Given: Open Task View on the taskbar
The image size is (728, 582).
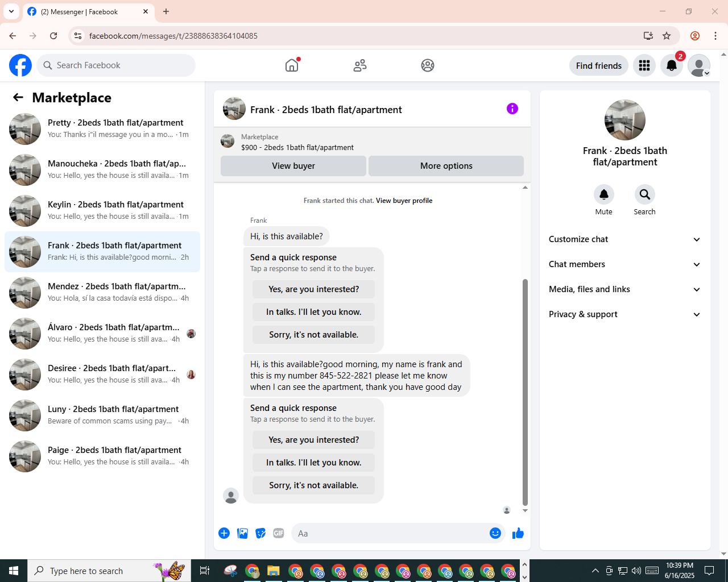Looking at the screenshot, I should 205,571.
